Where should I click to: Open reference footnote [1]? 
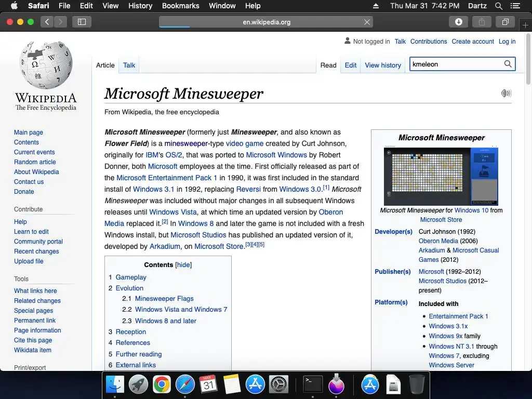click(x=326, y=187)
